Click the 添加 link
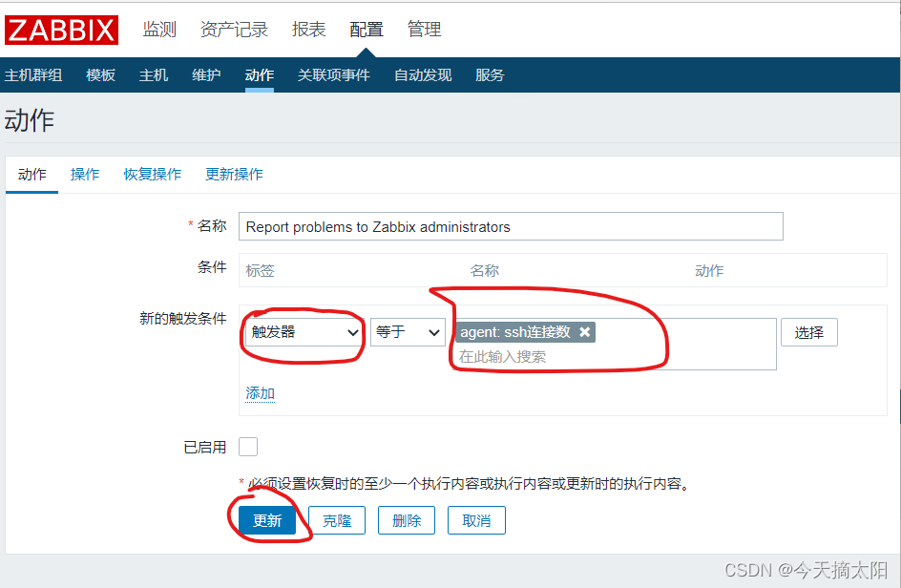This screenshot has width=901, height=588. (260, 393)
